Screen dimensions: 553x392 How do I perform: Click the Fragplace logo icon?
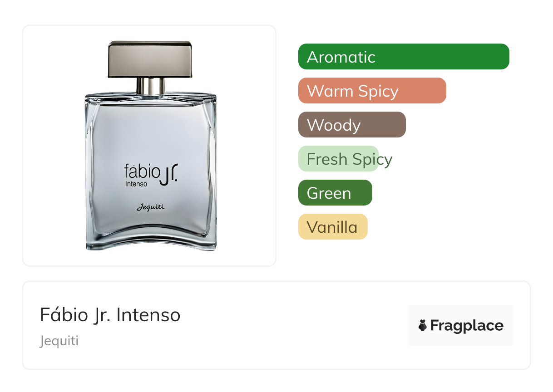tap(423, 325)
